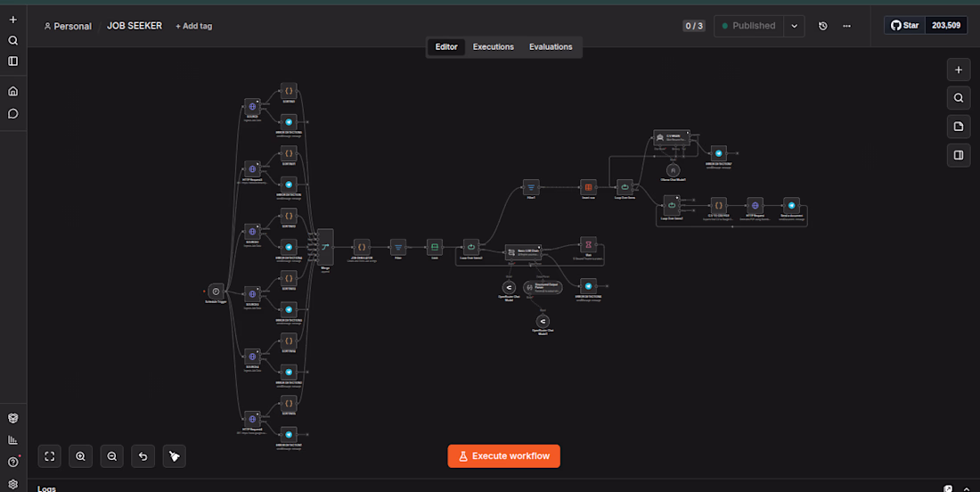Expand the Published dropdown arrow
Screen dimensions: 980x492
pos(795,26)
